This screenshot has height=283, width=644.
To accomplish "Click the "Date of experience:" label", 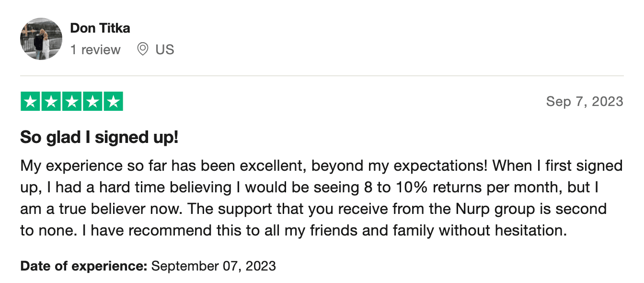I will (84, 265).
